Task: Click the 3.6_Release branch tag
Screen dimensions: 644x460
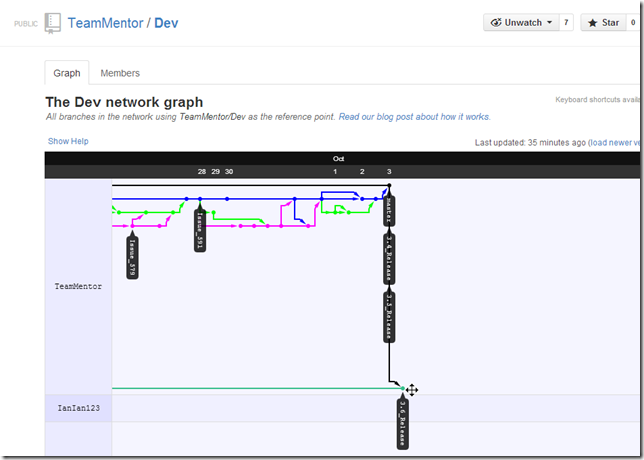Action: (x=403, y=425)
